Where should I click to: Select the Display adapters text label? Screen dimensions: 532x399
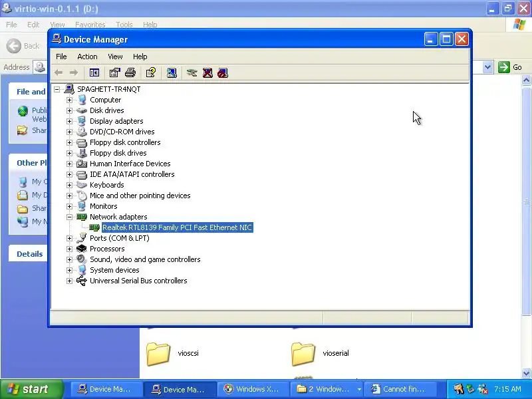coord(116,121)
